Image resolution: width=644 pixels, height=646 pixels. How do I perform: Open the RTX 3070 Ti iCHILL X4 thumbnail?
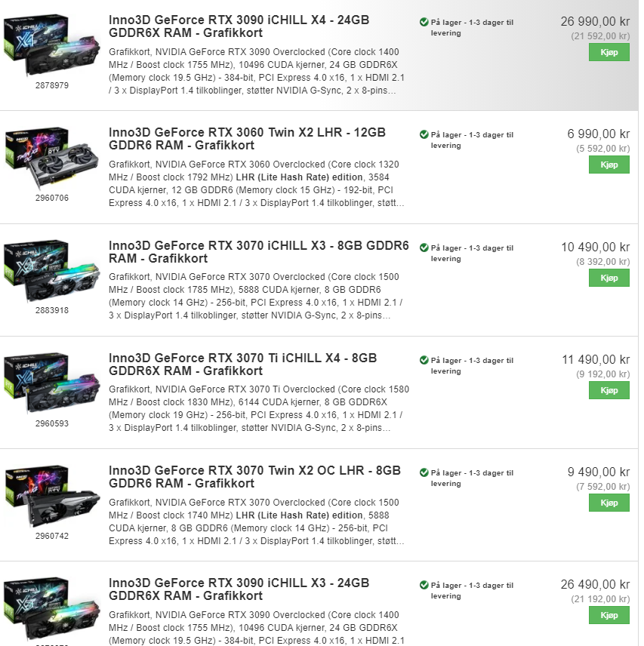tap(52, 383)
